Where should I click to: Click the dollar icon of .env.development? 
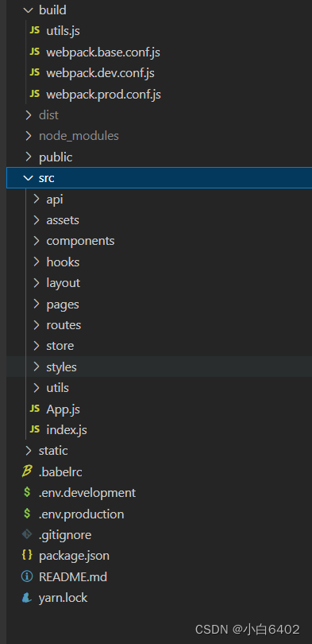tap(27, 492)
